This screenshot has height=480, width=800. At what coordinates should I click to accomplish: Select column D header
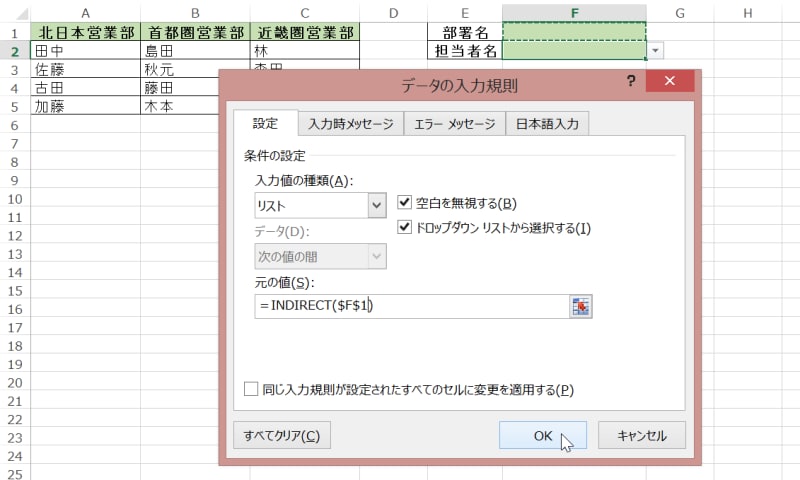[x=393, y=13]
